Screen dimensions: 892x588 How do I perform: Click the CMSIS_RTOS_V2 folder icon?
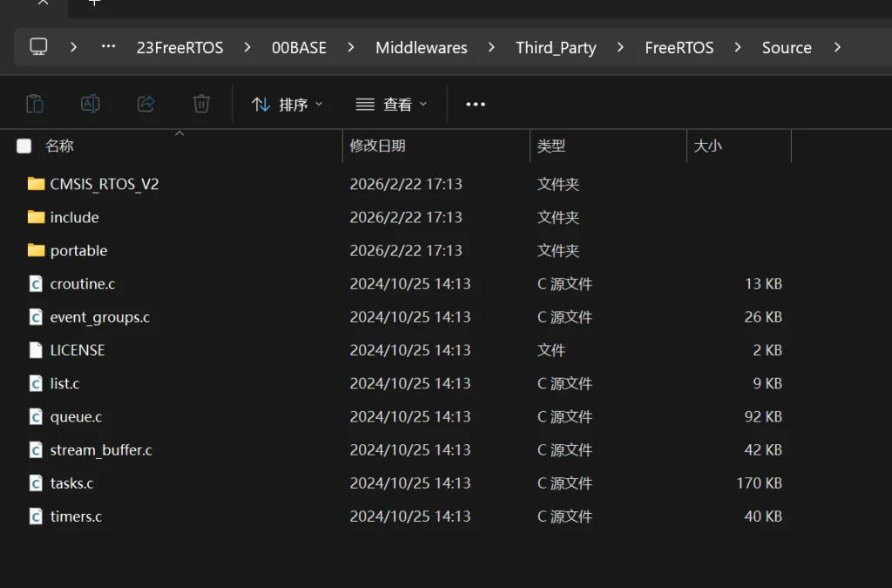tap(36, 184)
